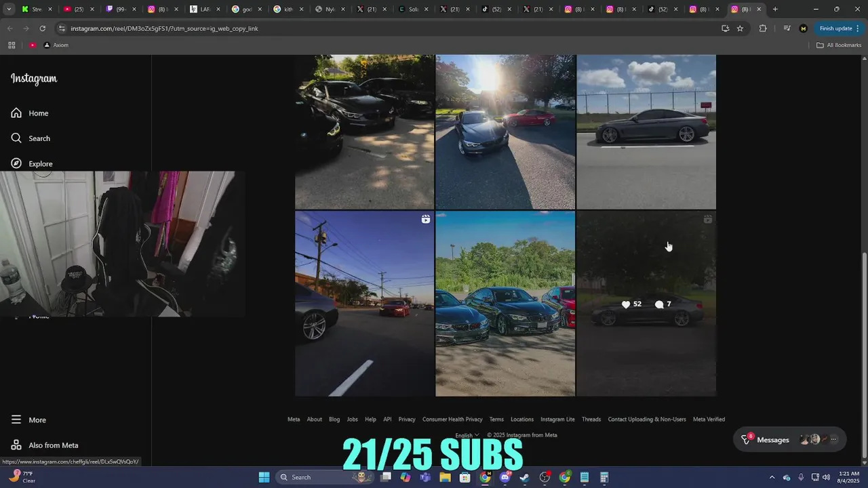Open the More menu in sidebar
The width and height of the screenshot is (868, 488).
click(28, 420)
